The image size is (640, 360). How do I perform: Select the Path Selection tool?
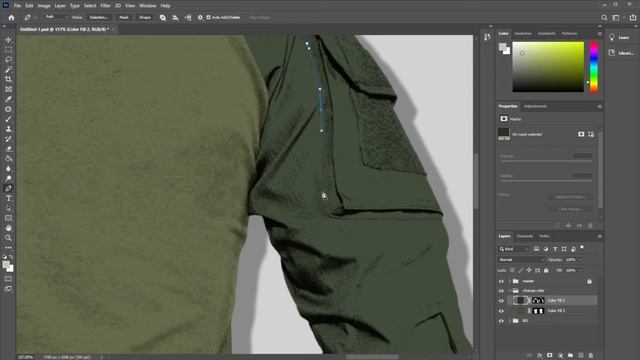tap(8, 208)
